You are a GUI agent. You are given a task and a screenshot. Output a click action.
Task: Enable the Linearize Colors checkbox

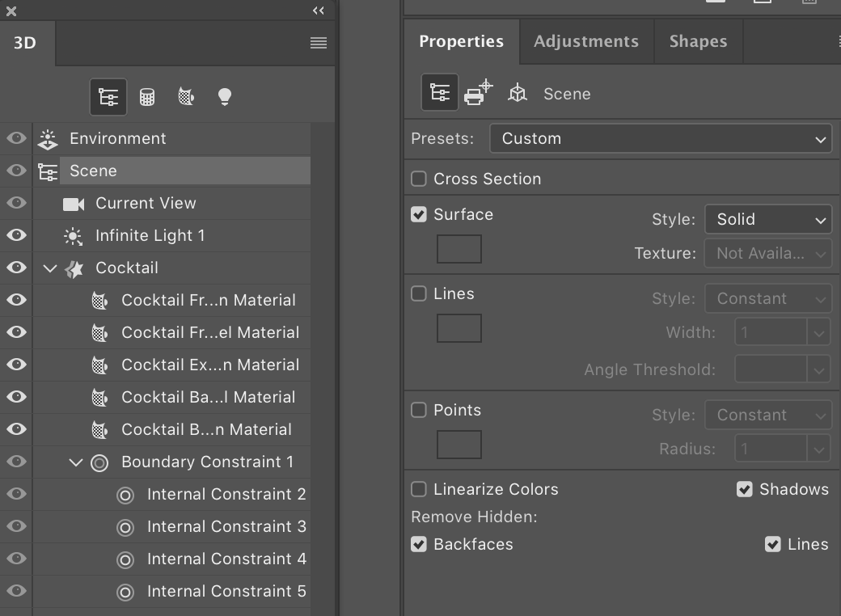pyautogui.click(x=419, y=489)
